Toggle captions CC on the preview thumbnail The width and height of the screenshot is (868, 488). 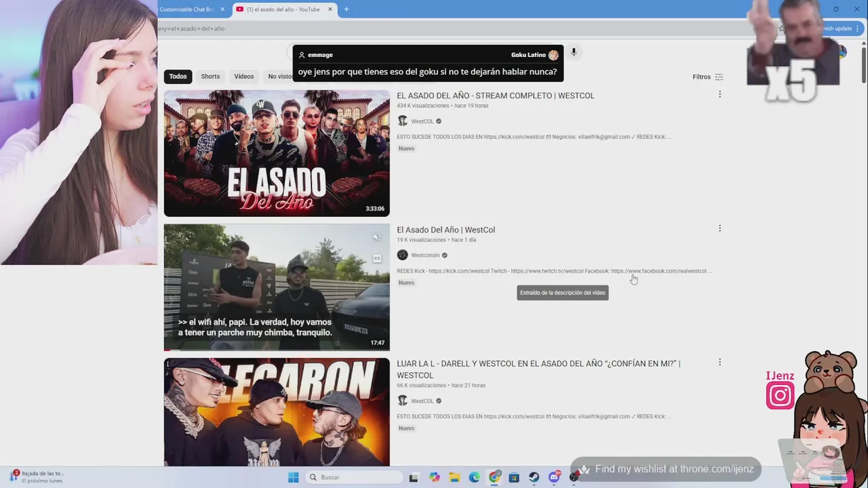pyautogui.click(x=377, y=258)
